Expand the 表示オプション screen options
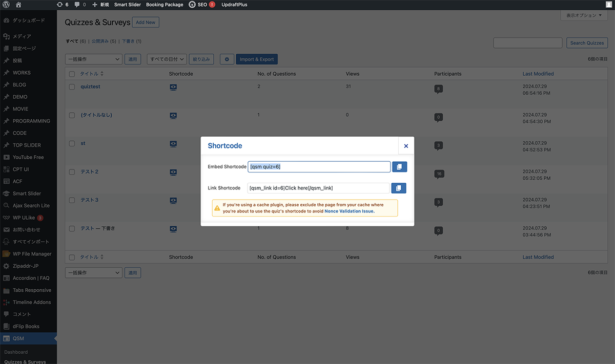Image resolution: width=615 pixels, height=364 pixels. pyautogui.click(x=584, y=16)
